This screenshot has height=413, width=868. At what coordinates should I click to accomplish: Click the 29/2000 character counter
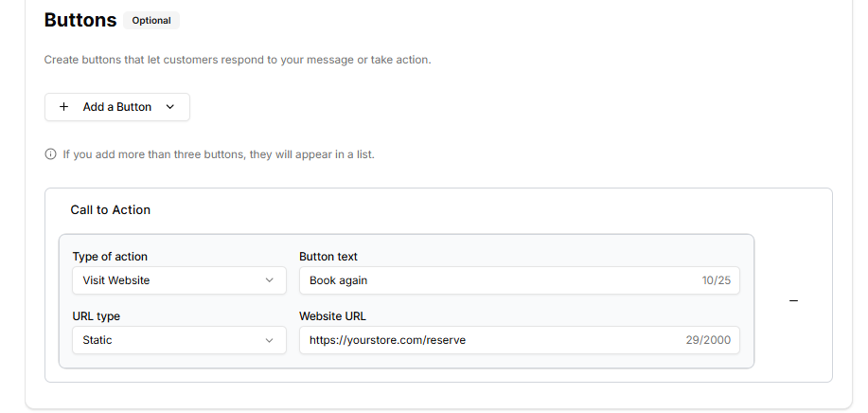[x=708, y=340]
